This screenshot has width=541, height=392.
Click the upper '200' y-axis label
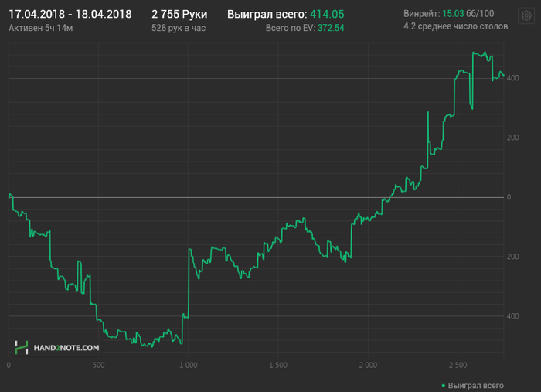point(512,138)
